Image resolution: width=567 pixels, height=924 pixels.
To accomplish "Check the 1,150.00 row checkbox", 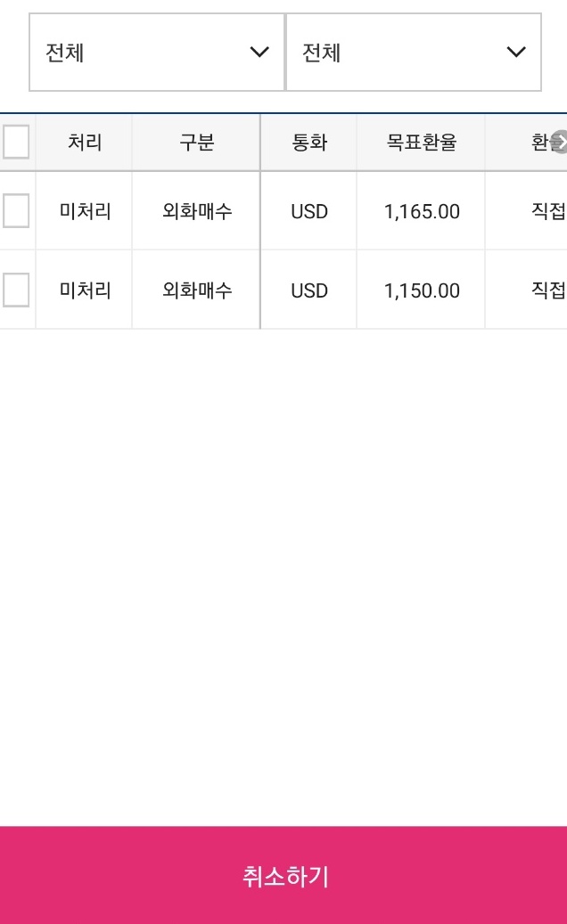I will point(16,290).
